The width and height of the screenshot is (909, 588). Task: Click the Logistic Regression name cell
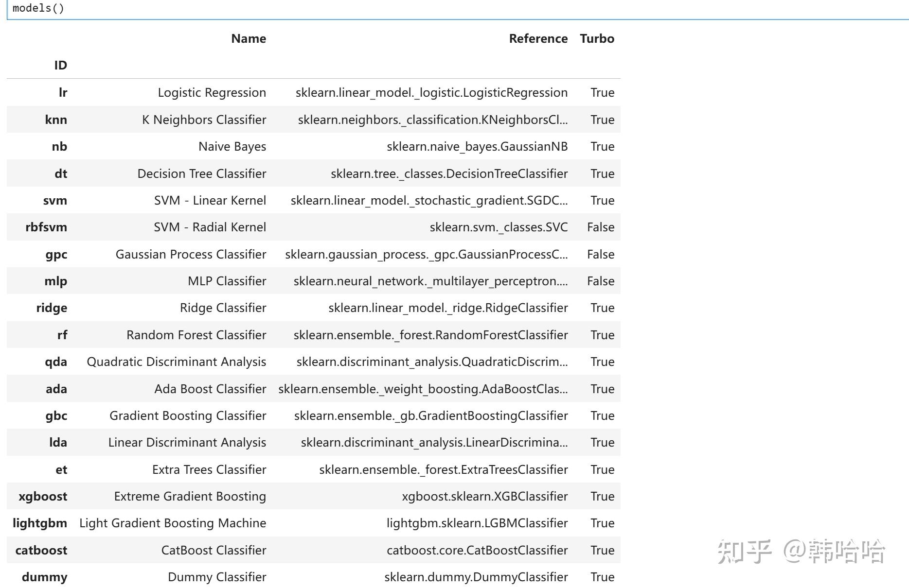tap(212, 93)
